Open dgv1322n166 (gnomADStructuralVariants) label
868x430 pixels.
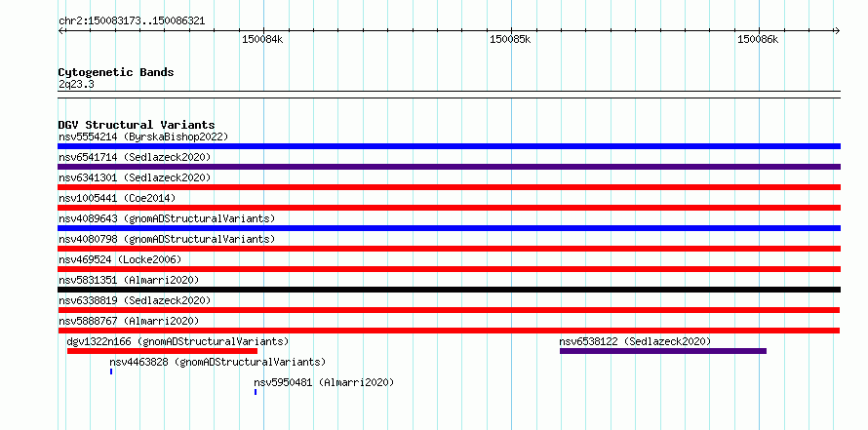pos(178,341)
